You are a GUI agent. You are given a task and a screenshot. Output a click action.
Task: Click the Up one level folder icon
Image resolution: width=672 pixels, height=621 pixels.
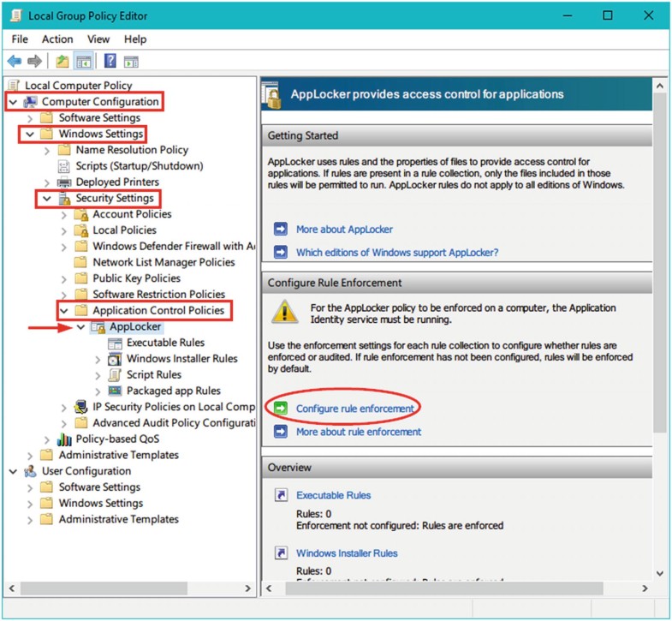(62, 62)
